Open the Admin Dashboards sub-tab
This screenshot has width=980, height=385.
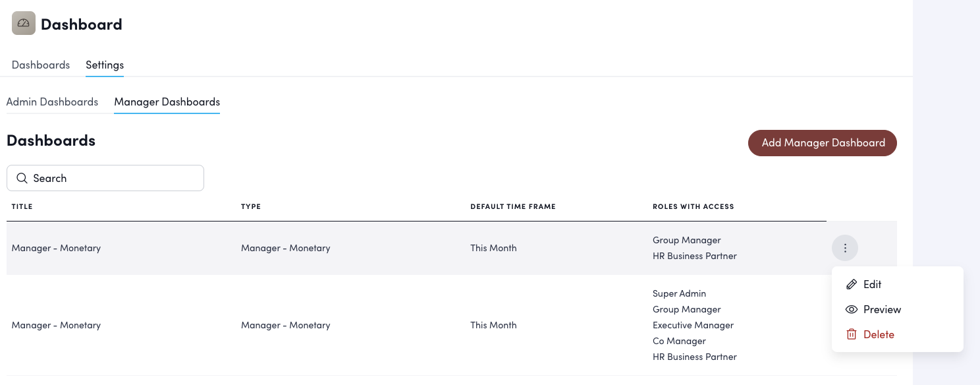(52, 102)
